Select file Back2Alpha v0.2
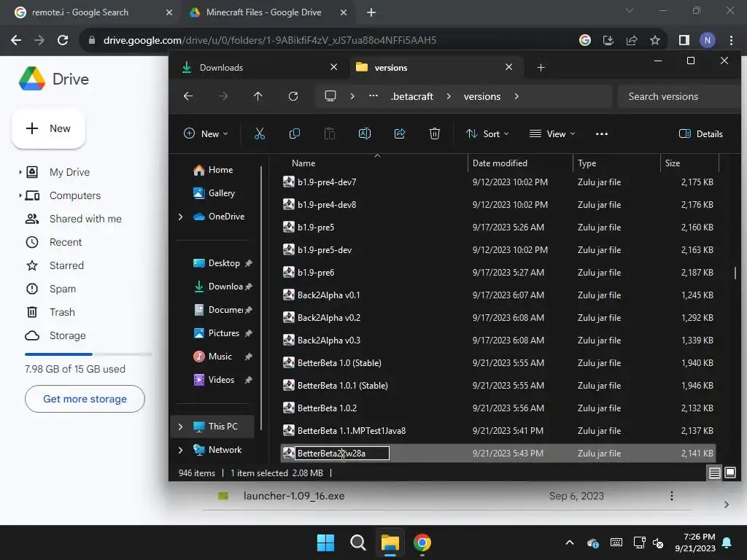747x560 pixels. pos(329,318)
